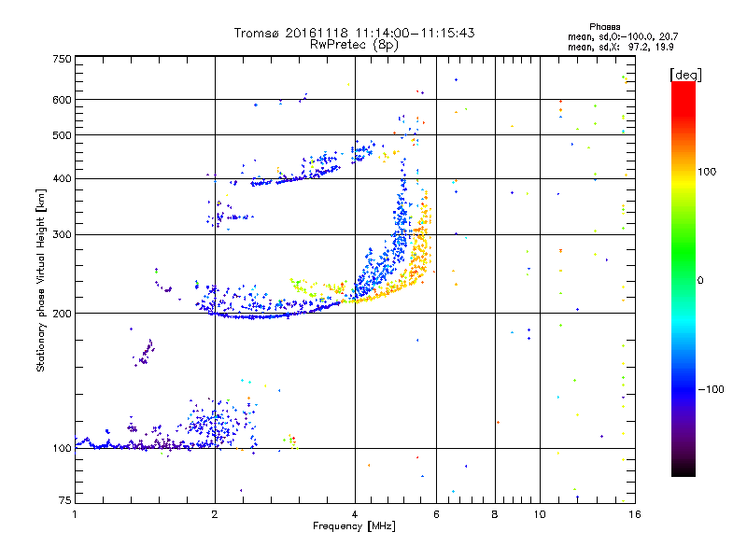Click the 'Stationary phase Virtual Height [km]' axis title
The image size is (747, 560).
pyautogui.click(x=41, y=280)
